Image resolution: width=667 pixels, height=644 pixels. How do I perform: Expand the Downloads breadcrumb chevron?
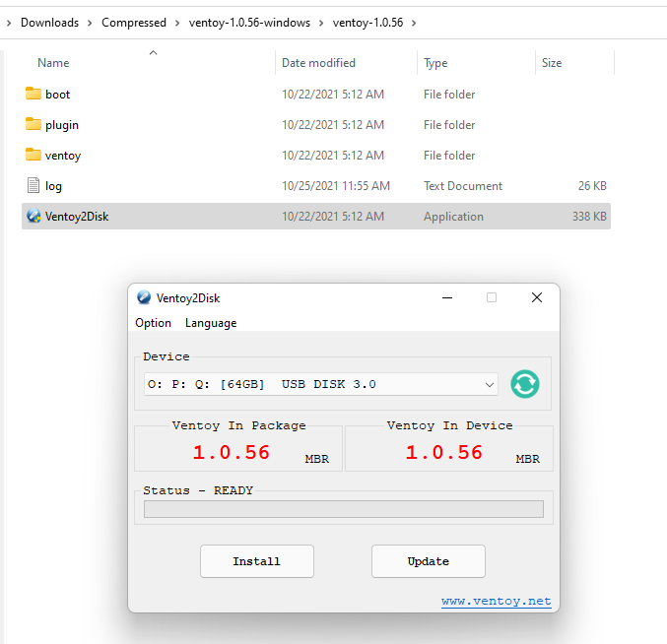coord(90,23)
